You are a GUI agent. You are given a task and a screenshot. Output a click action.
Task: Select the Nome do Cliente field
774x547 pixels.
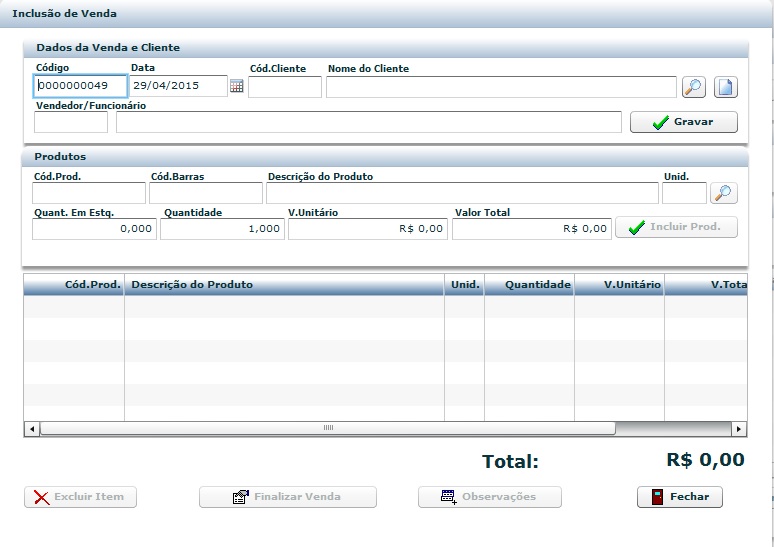point(500,87)
